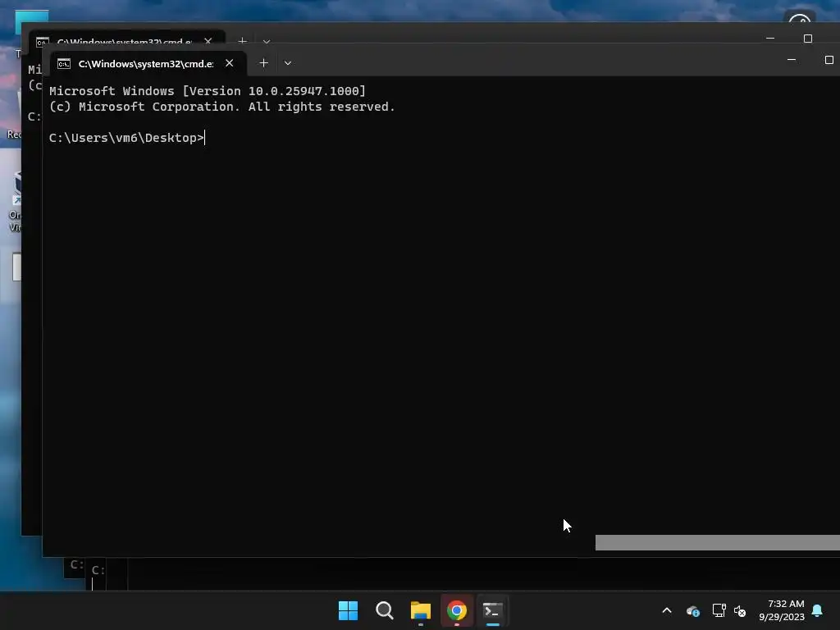This screenshot has width=840, height=630.
Task: Open File Explorer from taskbar
Action: [421, 610]
